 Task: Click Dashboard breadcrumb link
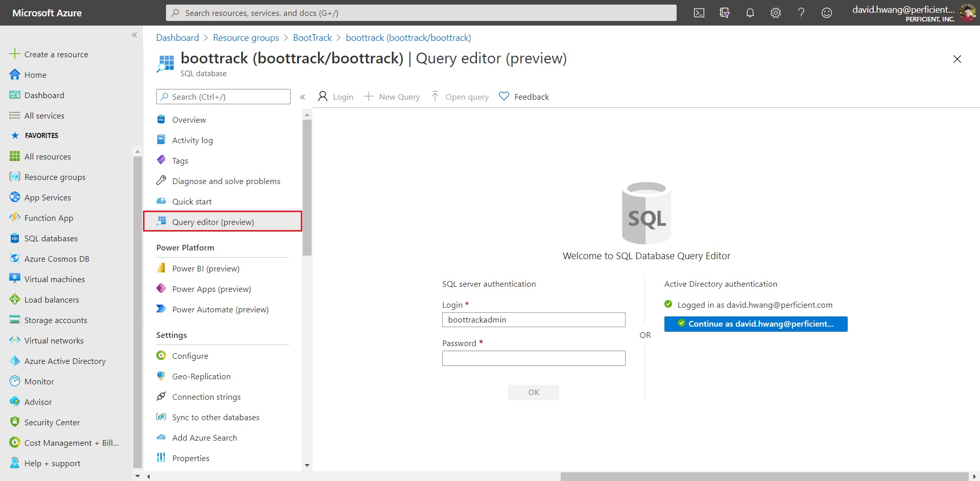click(x=177, y=38)
